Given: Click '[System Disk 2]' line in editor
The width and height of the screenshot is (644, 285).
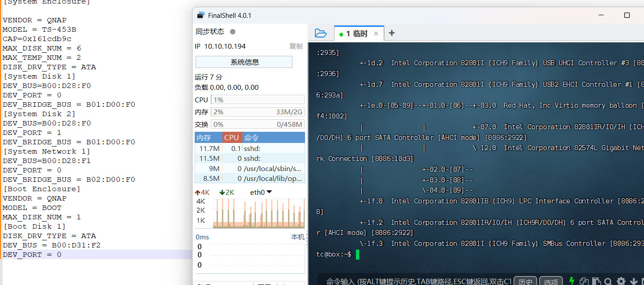Looking at the screenshot, I should (x=39, y=114).
